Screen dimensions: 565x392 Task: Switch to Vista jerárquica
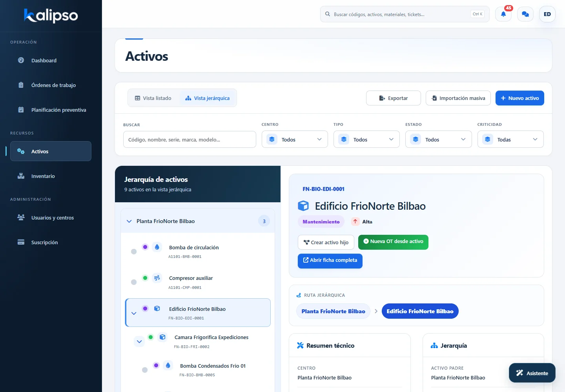[x=208, y=98]
